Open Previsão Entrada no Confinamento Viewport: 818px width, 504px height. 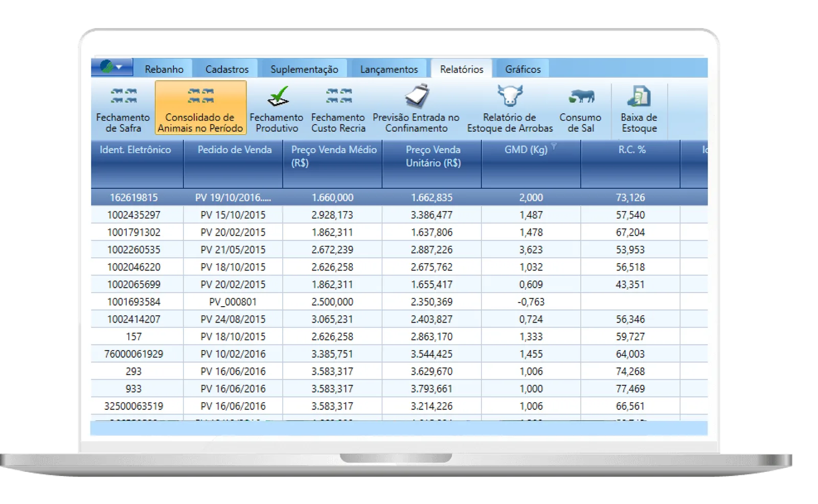416,108
